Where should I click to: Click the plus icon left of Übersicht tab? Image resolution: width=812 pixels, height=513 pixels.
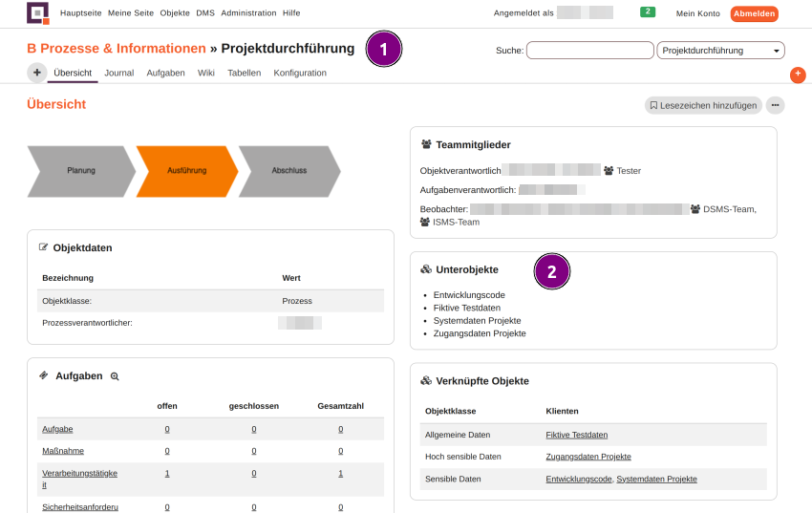pos(36,73)
